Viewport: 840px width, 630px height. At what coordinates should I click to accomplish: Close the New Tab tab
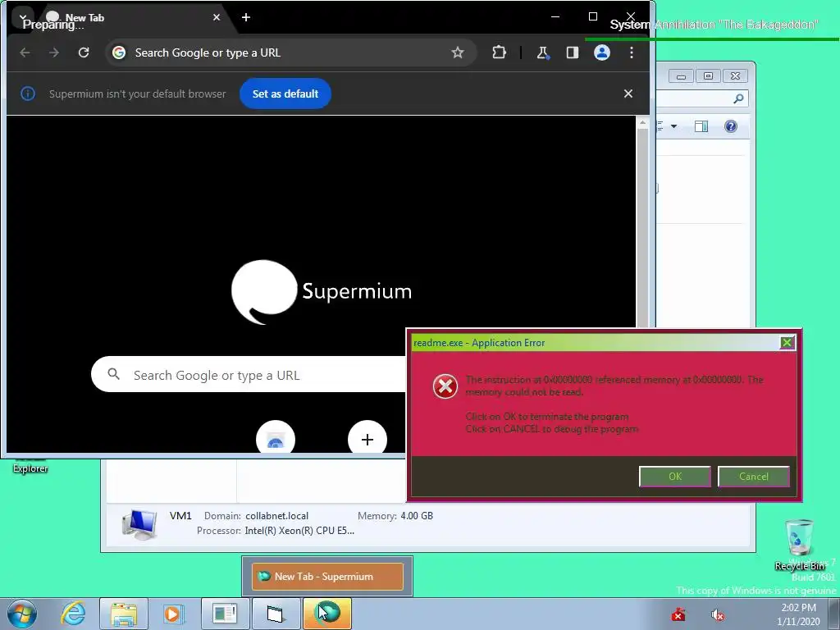pyautogui.click(x=217, y=18)
